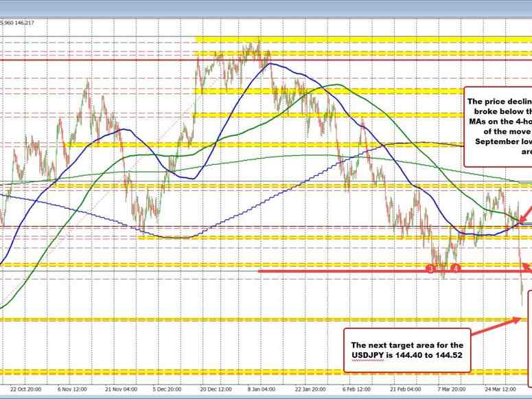
Task: Click the 6 Feb 12:00 date label
Action: [357, 389]
